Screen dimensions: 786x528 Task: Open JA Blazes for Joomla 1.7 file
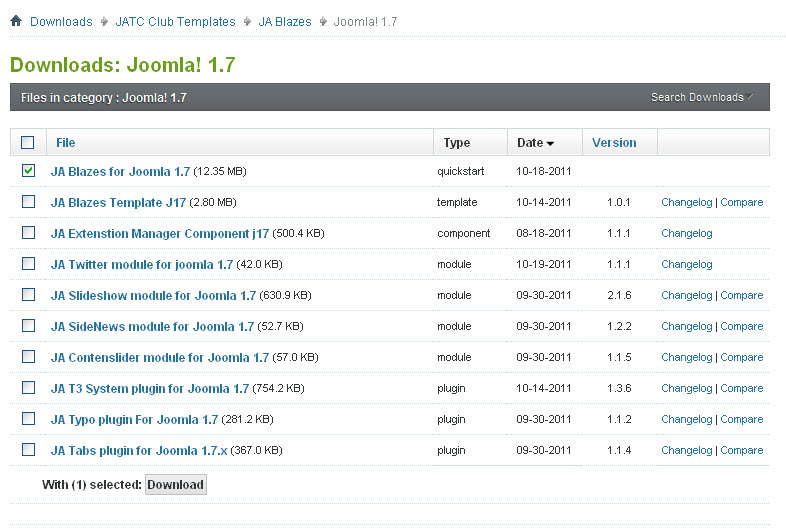[x=120, y=171]
